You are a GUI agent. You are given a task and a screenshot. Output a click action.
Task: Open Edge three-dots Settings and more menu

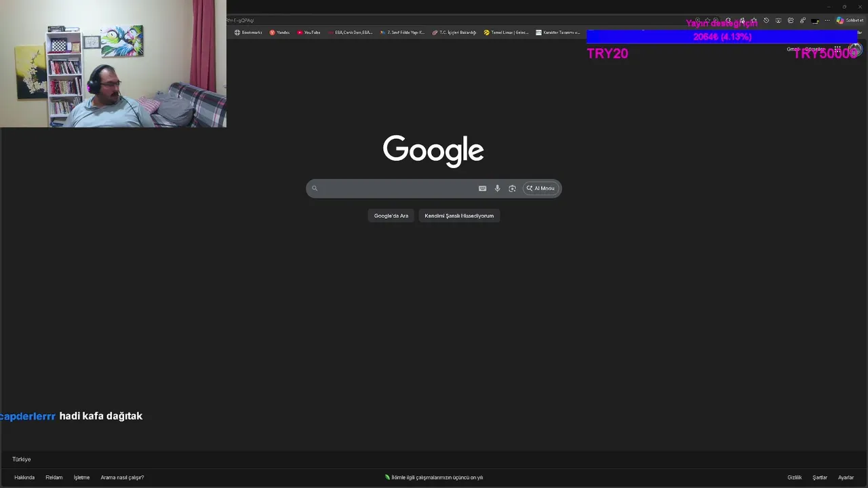(827, 20)
